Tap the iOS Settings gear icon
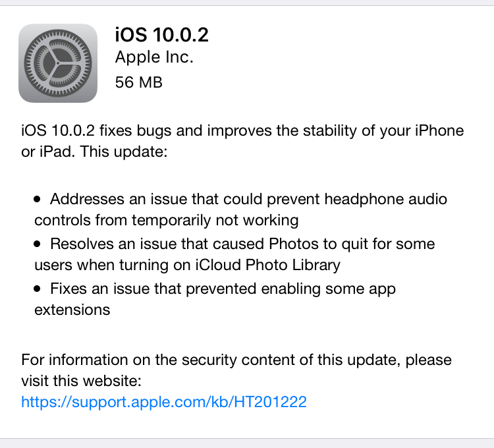The image size is (494, 448). 58,63
